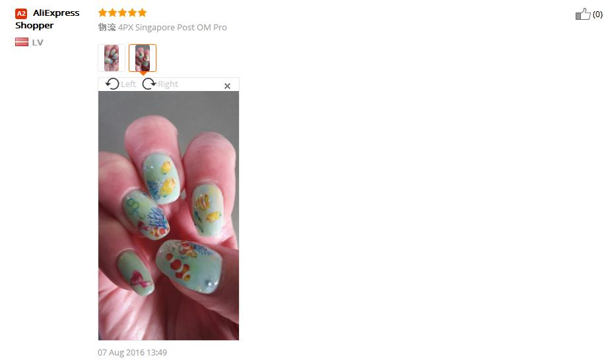Image resolution: width=604 pixels, height=364 pixels.
Task: Click the orange A2 buyer level badge
Action: [x=21, y=13]
